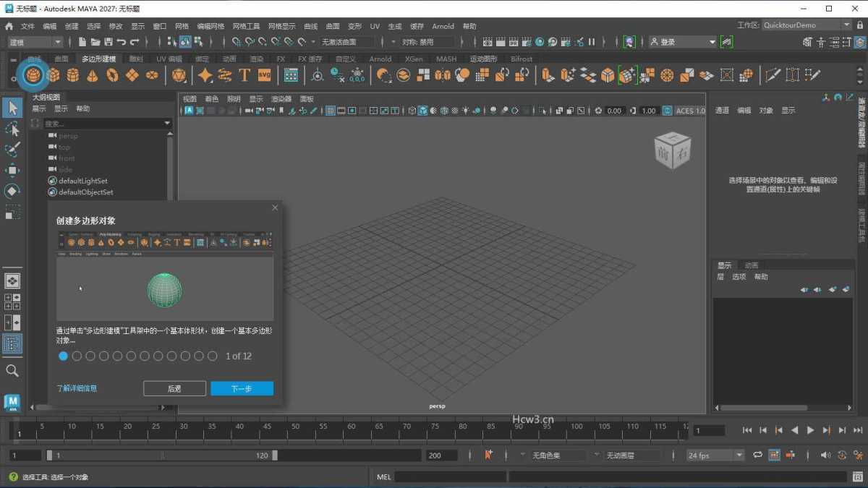Screen dimensions: 868x488
Task: Select the polygon Cube tool on the shelf
Action: point(53,74)
